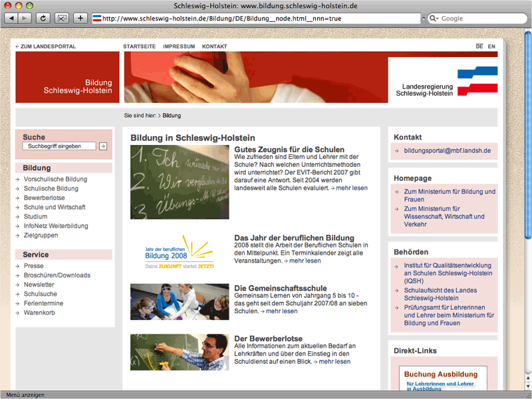Switch language to EN

point(491,47)
